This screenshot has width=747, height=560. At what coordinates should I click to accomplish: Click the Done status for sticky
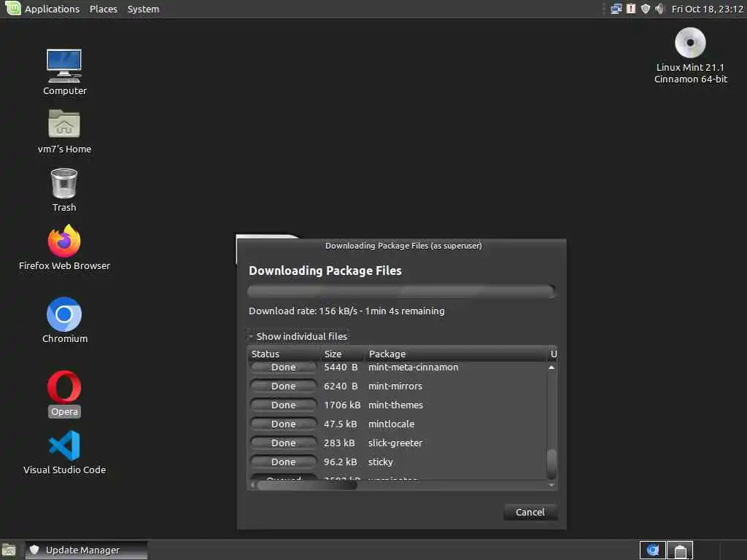coord(284,462)
